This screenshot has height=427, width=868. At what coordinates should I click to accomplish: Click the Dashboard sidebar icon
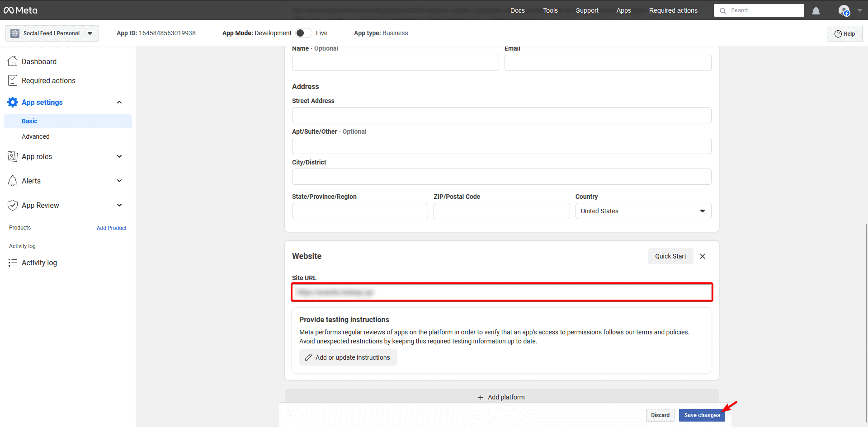pyautogui.click(x=13, y=61)
